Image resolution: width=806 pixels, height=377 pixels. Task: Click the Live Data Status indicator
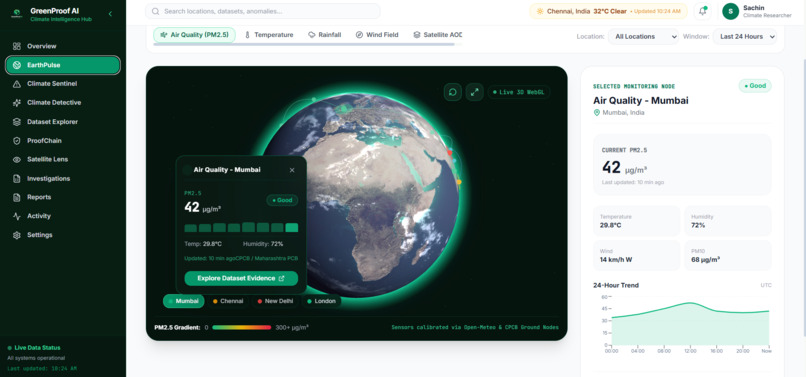tap(34, 348)
